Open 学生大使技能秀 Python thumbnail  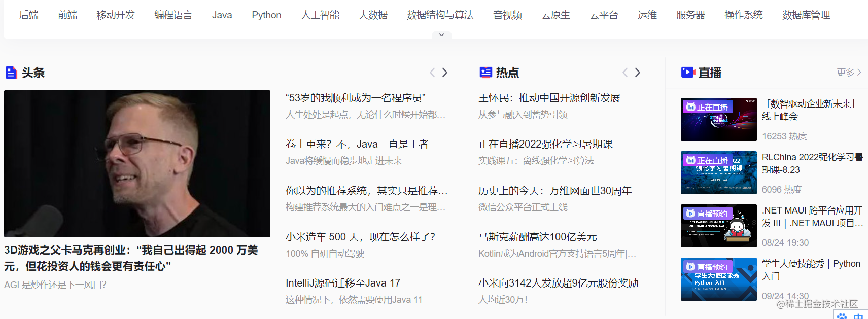719,279
